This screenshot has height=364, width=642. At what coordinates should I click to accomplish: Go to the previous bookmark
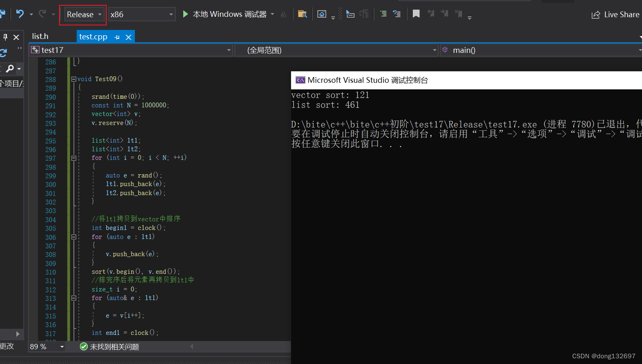(431, 14)
